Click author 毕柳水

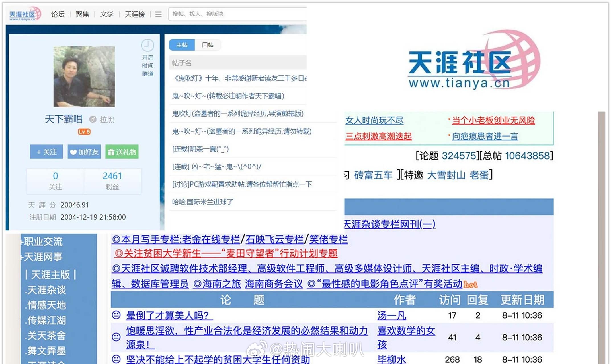point(392,359)
